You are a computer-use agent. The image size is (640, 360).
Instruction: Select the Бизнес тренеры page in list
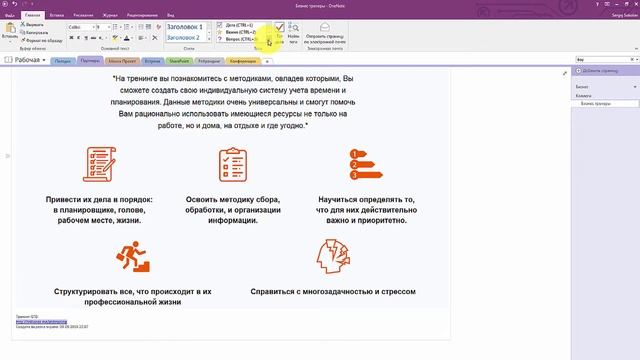[604, 104]
